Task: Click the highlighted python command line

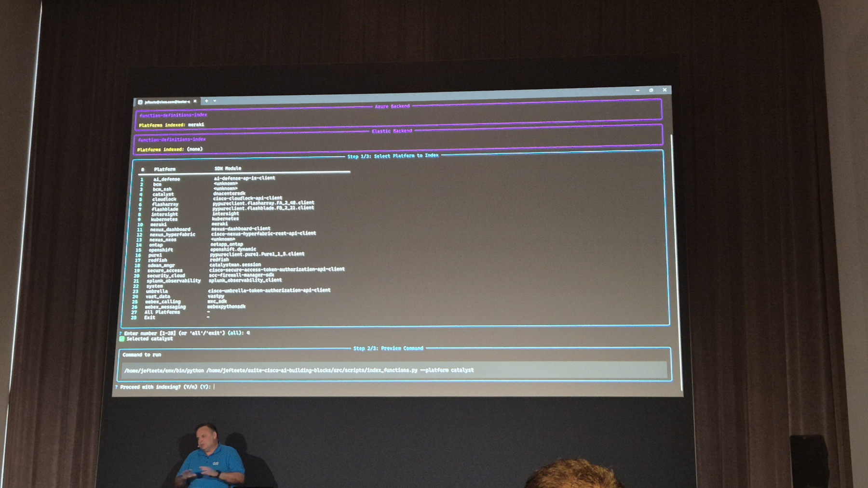Action: 299,370
